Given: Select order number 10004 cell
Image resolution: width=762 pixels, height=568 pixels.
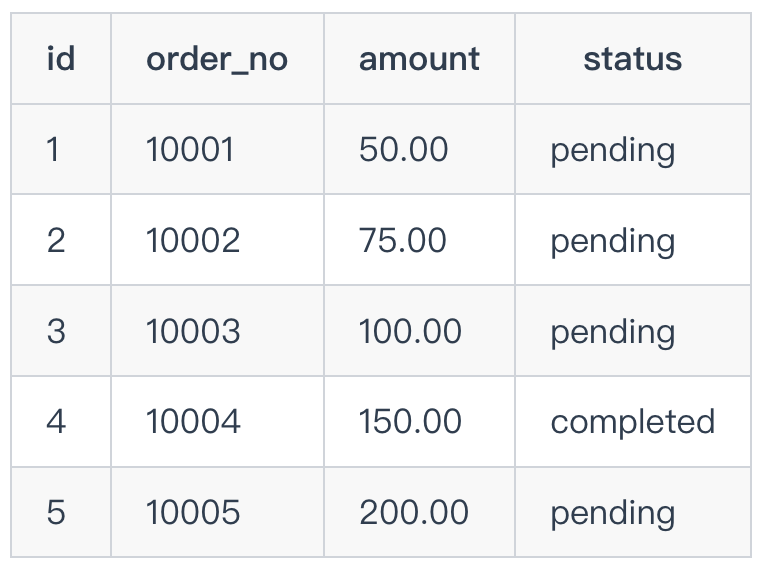Looking at the screenshot, I should coord(217,421).
